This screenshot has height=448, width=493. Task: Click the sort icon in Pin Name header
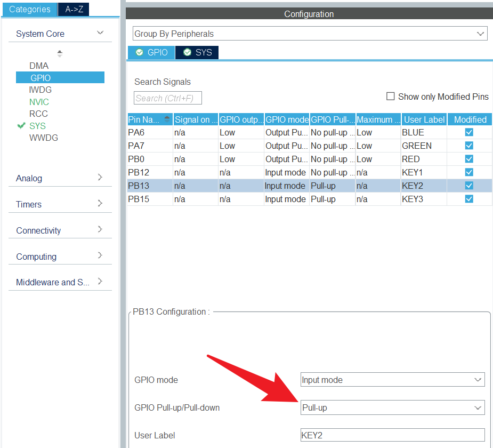[x=167, y=119]
